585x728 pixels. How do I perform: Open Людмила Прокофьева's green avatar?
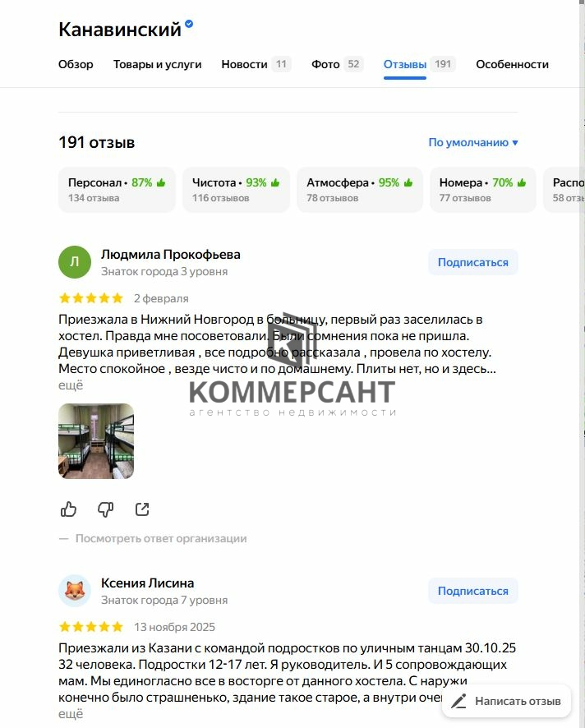click(75, 262)
